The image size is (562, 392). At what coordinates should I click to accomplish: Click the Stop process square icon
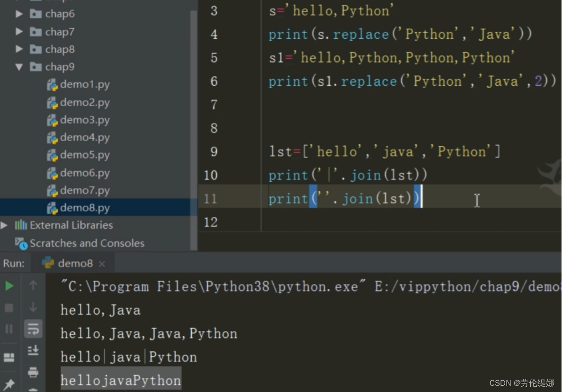click(x=9, y=308)
